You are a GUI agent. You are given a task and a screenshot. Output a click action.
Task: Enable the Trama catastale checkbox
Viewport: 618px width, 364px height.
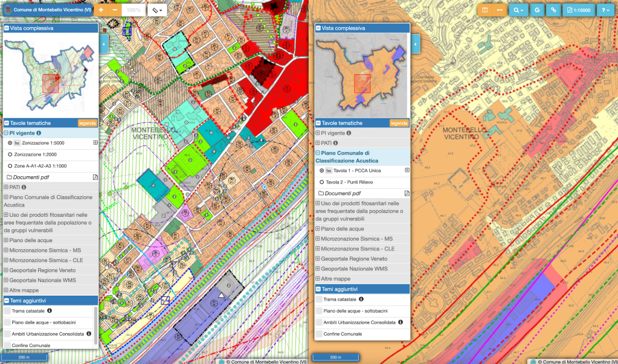click(8, 311)
